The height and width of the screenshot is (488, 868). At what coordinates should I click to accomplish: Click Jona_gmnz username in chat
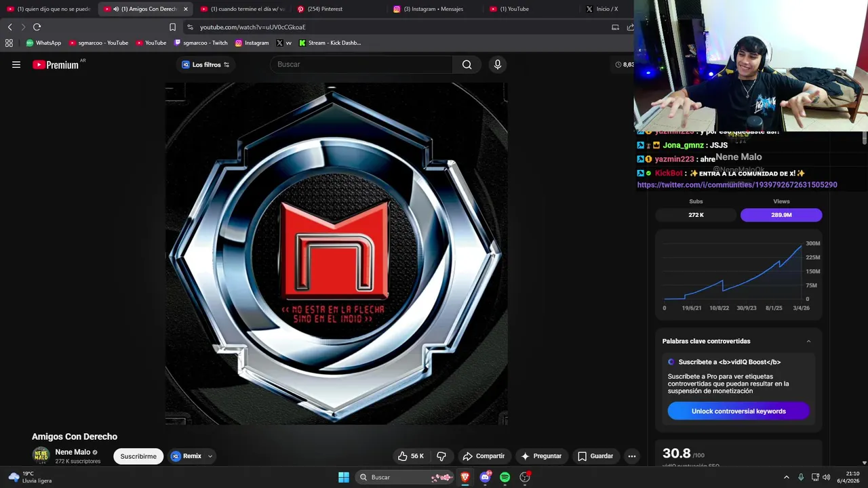[x=683, y=145]
